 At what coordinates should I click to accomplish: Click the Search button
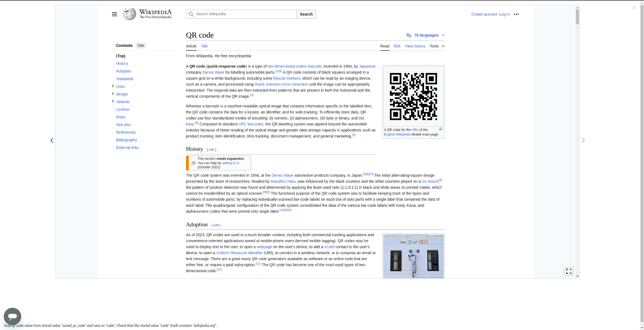[306, 14]
